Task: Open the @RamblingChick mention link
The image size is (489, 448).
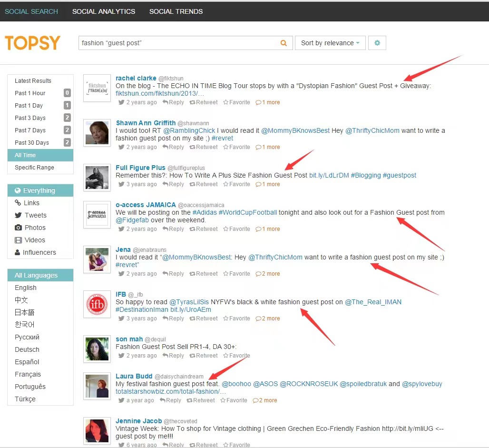Action: pyautogui.click(x=189, y=130)
